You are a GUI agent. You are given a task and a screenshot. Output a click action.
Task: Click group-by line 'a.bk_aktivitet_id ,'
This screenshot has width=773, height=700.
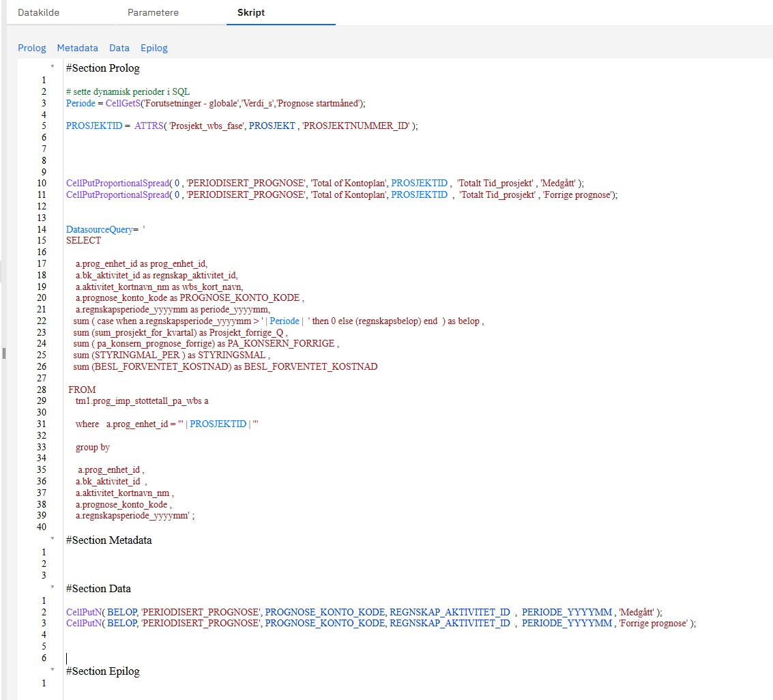click(111, 481)
